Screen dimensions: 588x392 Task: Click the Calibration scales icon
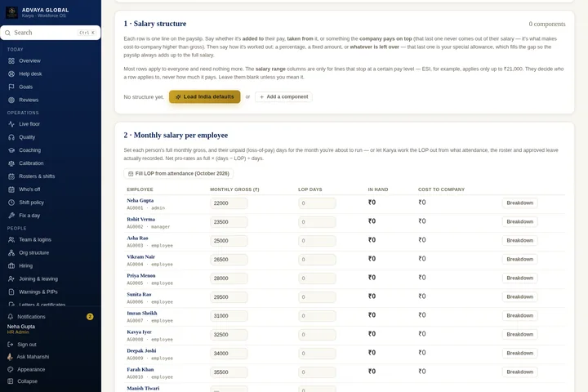[x=11, y=163]
